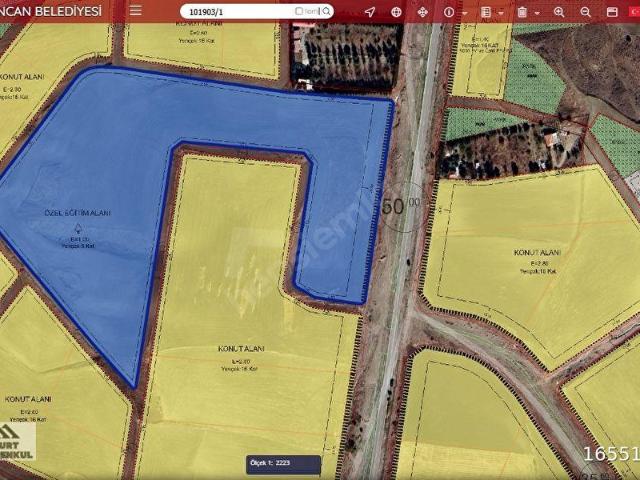
Task: Click the panel window icon in toolbar
Action: tap(612, 12)
